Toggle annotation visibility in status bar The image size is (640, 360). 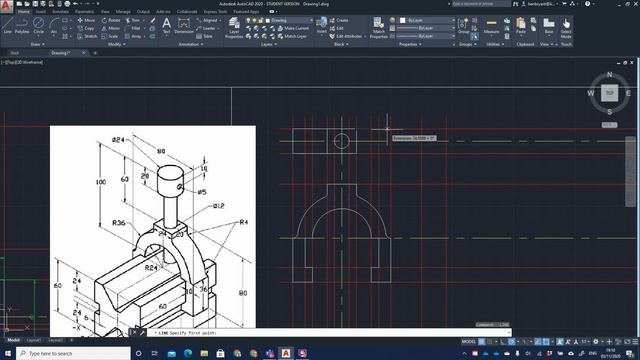point(560,342)
